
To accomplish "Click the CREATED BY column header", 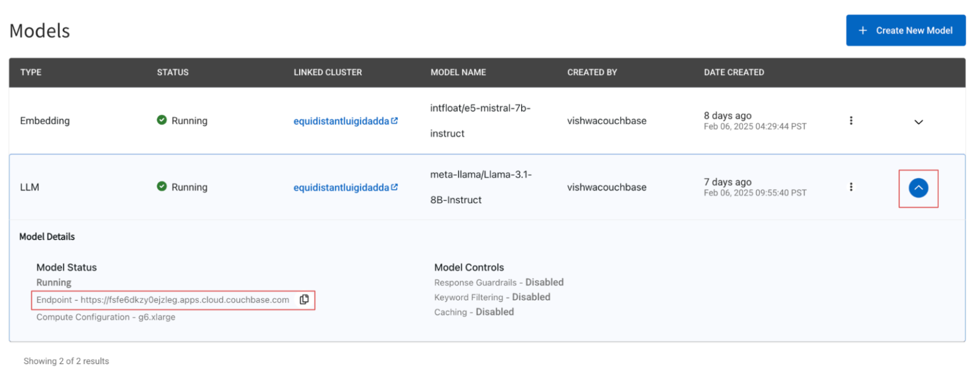I will [x=592, y=72].
